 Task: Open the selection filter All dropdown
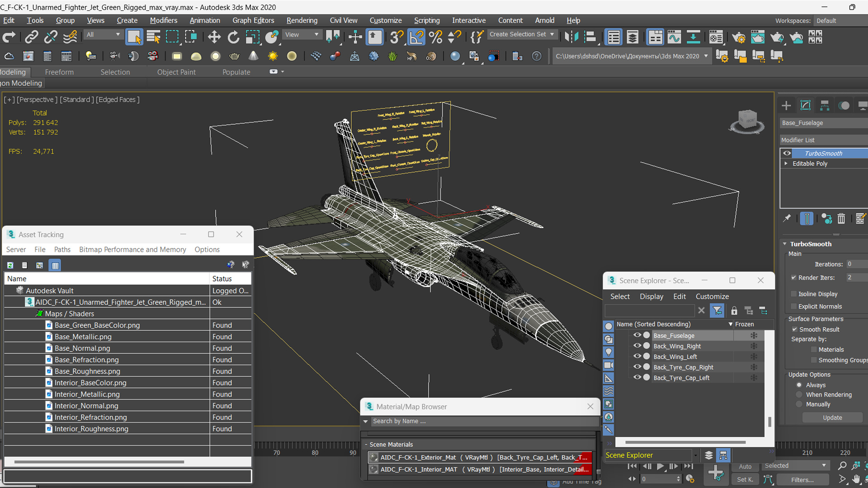pos(103,35)
